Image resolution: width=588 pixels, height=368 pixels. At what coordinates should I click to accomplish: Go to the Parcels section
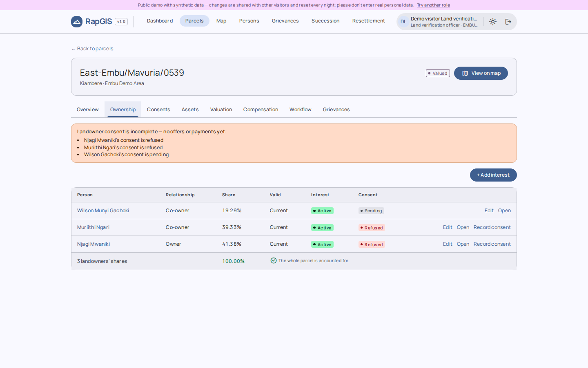tap(194, 21)
